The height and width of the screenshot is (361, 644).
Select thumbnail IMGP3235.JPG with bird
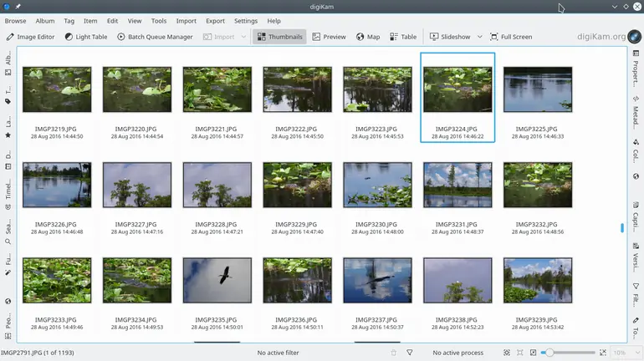pos(217,280)
